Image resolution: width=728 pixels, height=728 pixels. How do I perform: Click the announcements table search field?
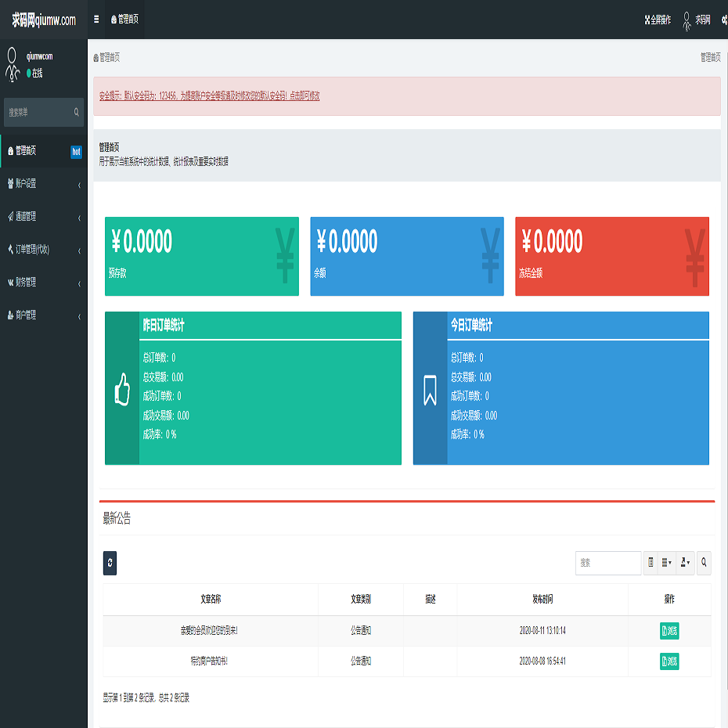pos(607,563)
